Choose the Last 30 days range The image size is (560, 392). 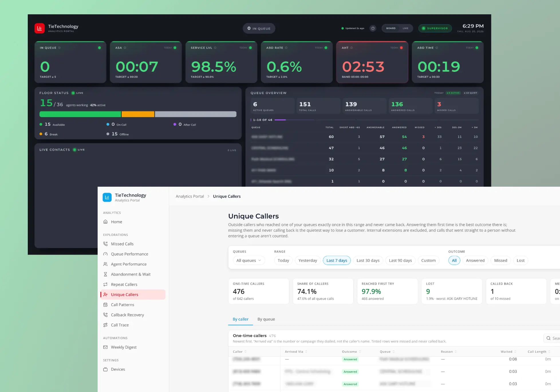[368, 260]
